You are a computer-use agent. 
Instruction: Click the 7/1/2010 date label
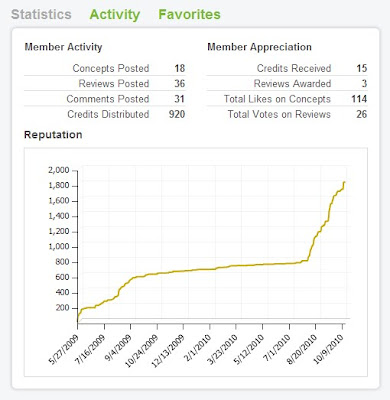pos(277,348)
